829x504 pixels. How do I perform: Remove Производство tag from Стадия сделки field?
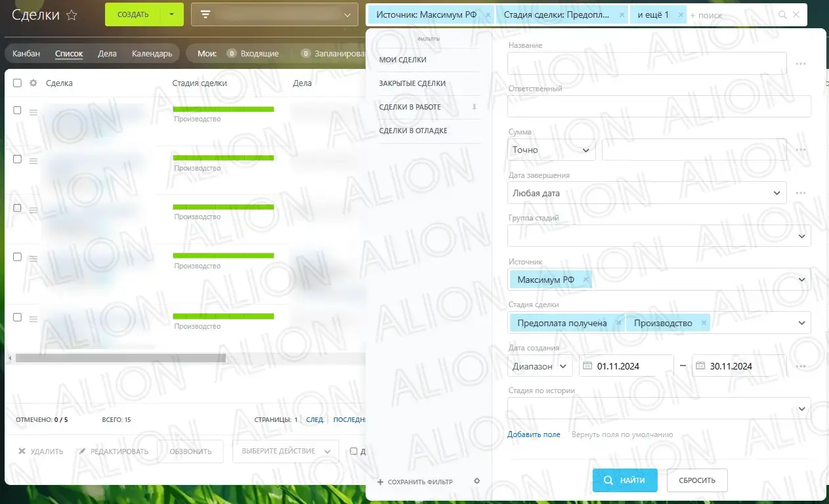[x=704, y=323]
